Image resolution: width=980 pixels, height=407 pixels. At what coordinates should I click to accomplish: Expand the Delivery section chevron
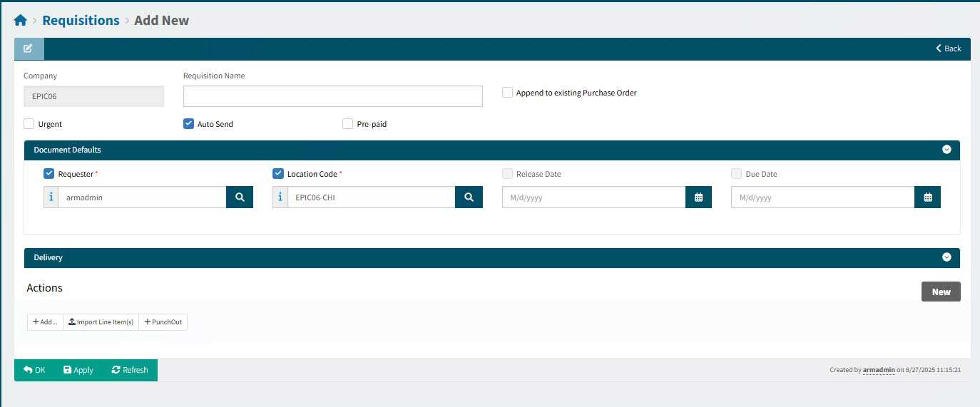pyautogui.click(x=946, y=257)
